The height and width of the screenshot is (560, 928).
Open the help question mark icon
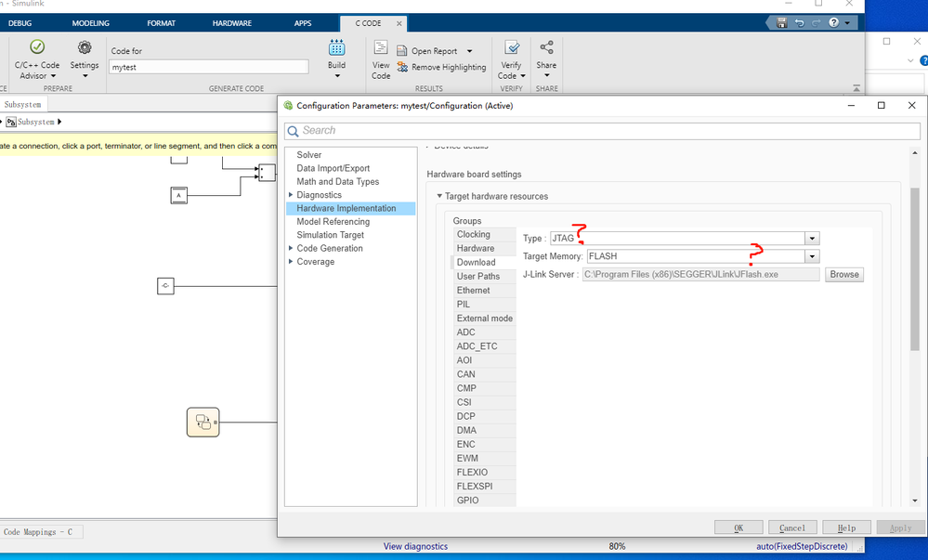(x=834, y=22)
